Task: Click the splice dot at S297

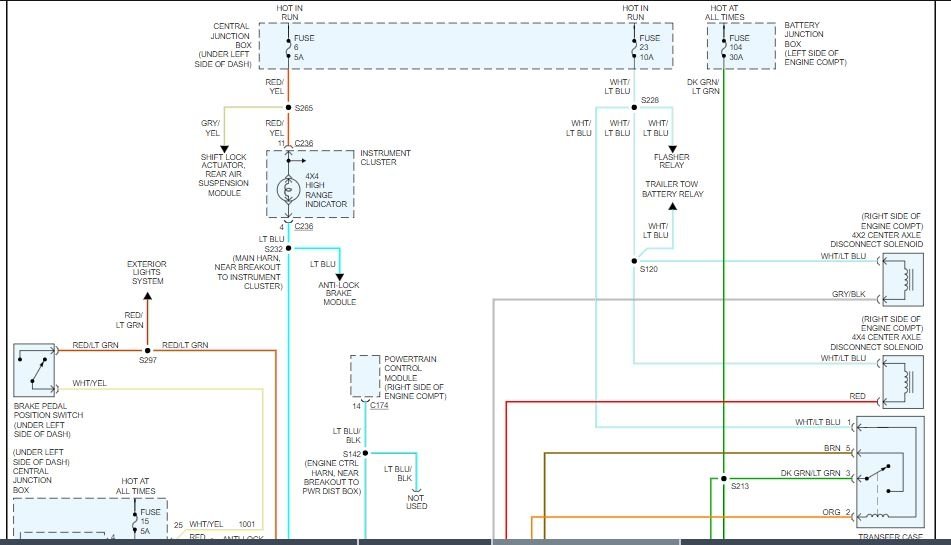Action: tap(147, 350)
